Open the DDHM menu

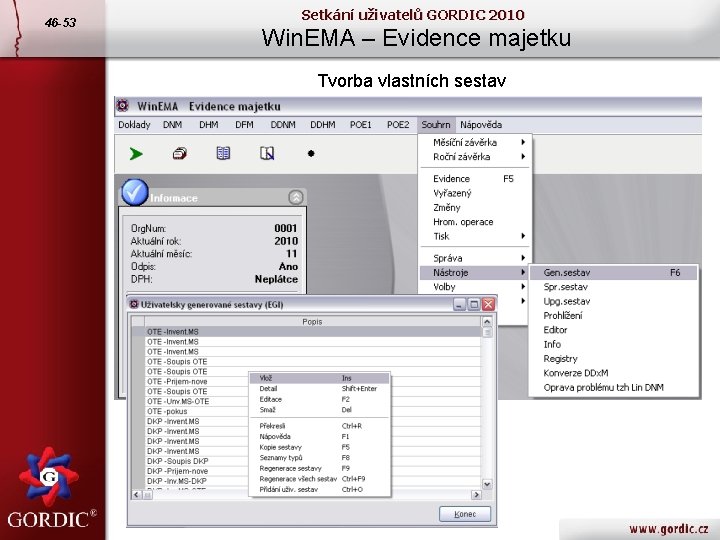323,125
